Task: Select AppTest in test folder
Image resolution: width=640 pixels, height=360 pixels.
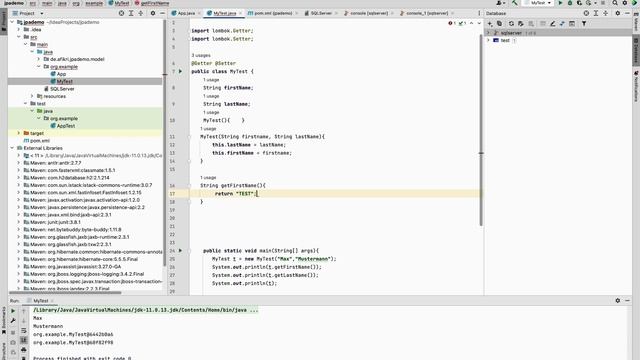Action: [x=66, y=126]
